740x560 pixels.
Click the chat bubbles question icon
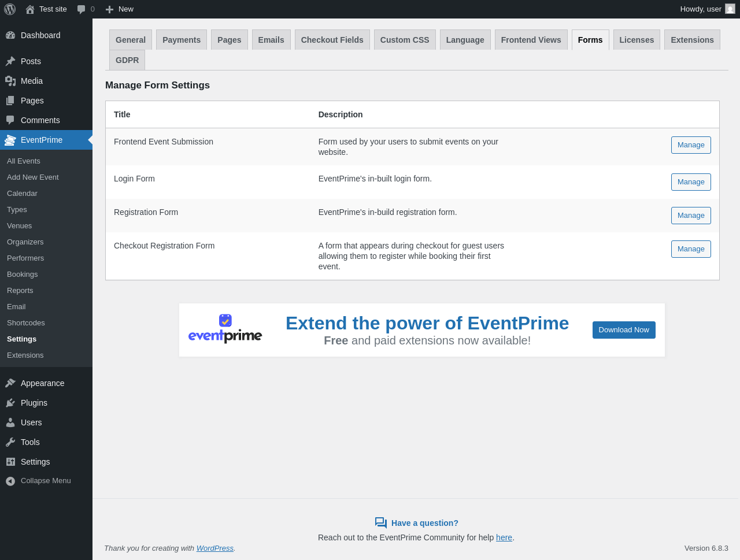coord(381,523)
